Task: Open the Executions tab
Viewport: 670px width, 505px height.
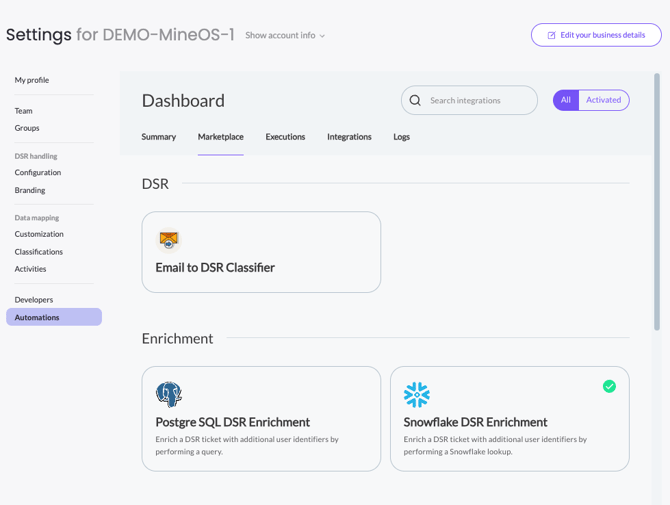Action: pyautogui.click(x=285, y=137)
